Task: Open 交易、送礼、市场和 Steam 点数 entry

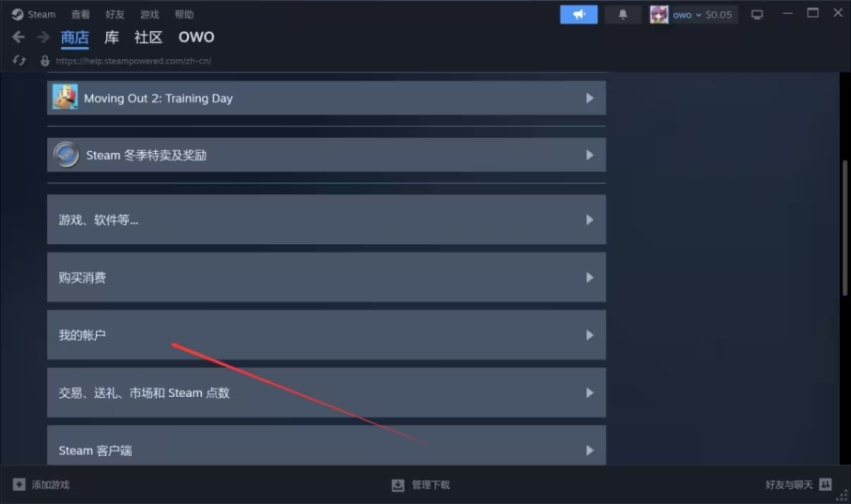Action: [x=326, y=392]
